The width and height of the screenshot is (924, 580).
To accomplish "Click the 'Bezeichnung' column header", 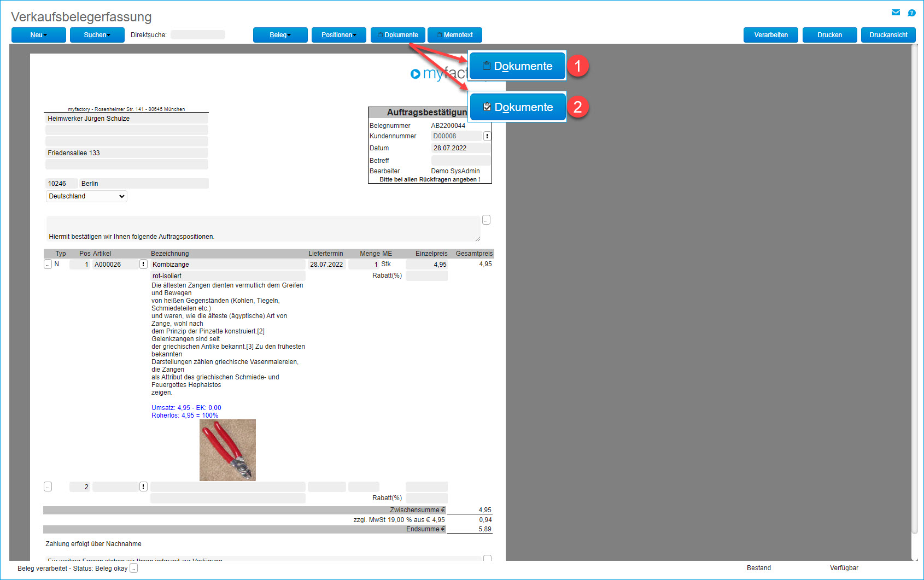I will click(x=170, y=254).
